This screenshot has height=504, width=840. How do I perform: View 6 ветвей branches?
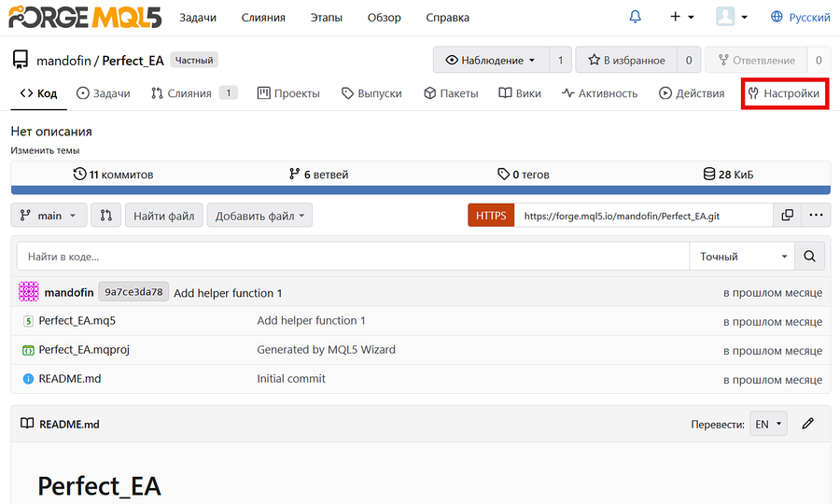click(319, 175)
